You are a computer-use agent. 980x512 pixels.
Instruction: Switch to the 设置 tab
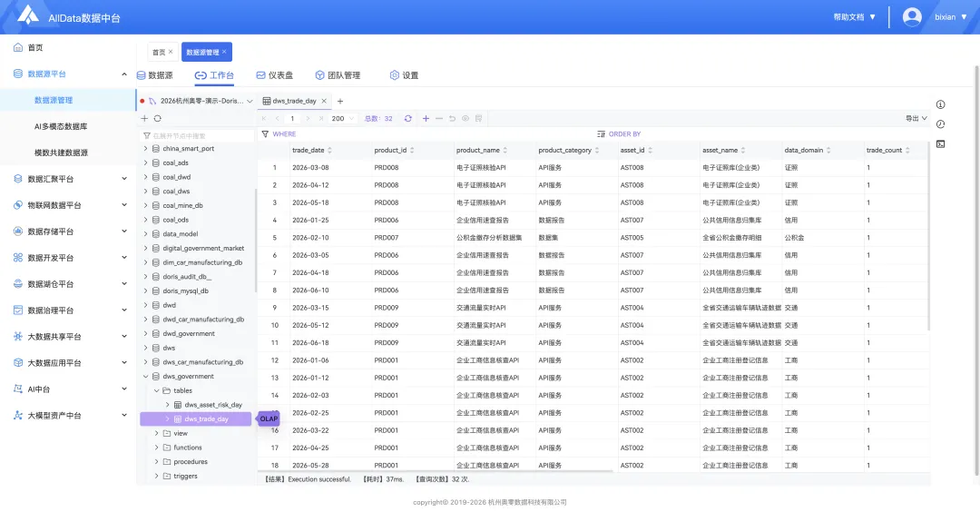click(404, 75)
